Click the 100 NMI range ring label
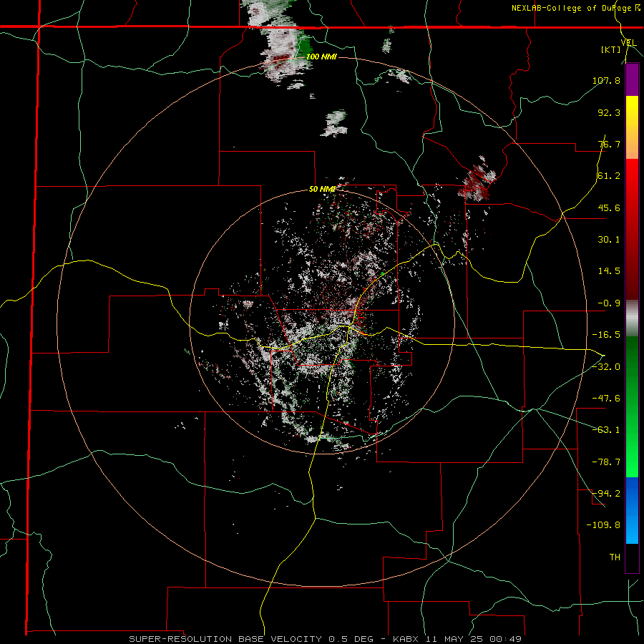644x644 pixels. coord(321,57)
